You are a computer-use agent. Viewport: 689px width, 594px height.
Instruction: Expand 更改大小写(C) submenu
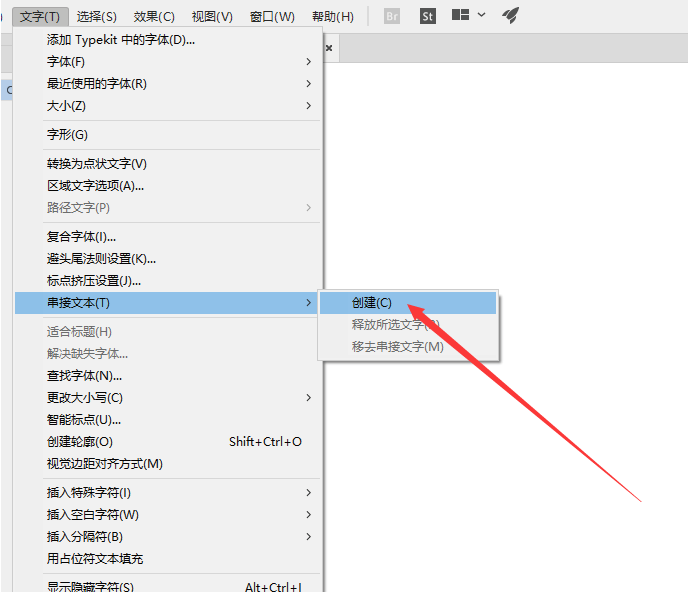tap(168, 398)
